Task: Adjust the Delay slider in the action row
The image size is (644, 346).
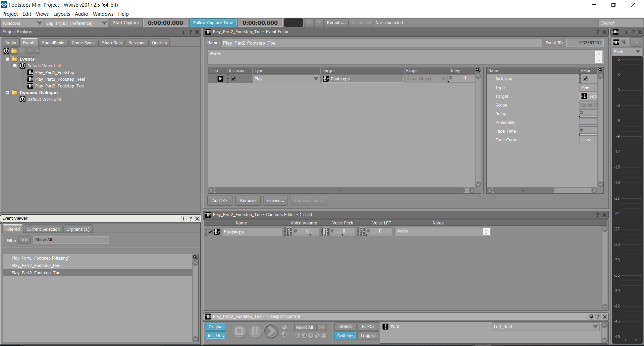Action: [x=462, y=82]
